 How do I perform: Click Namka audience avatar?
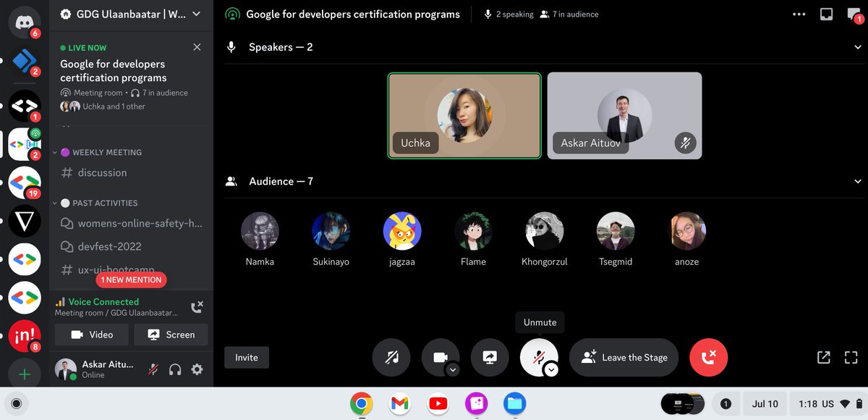coord(260,231)
